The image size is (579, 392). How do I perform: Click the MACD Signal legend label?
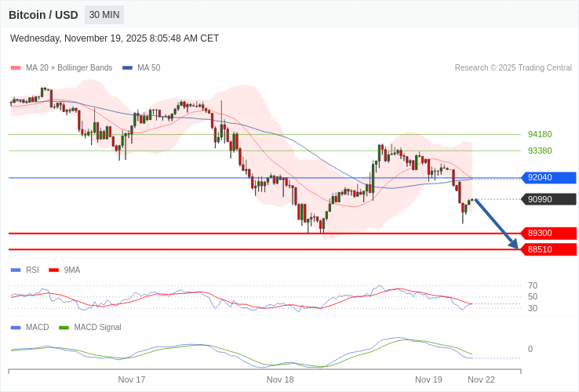point(97,328)
